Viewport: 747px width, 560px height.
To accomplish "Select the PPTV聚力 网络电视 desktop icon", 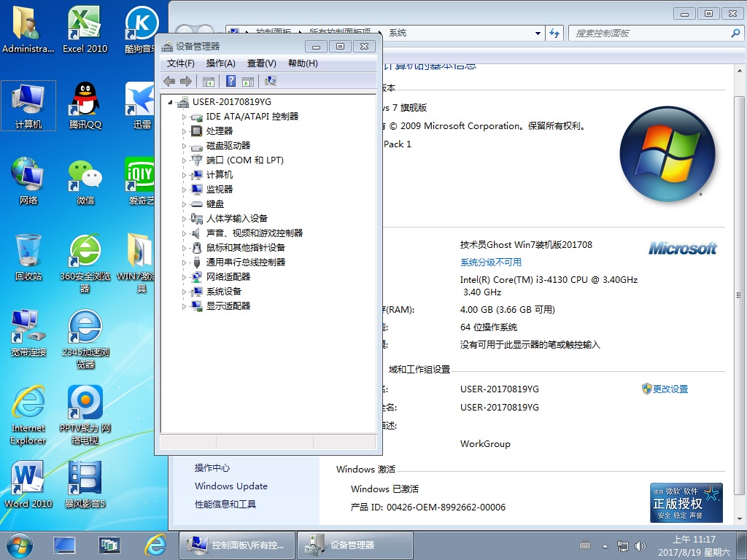I will click(85, 415).
